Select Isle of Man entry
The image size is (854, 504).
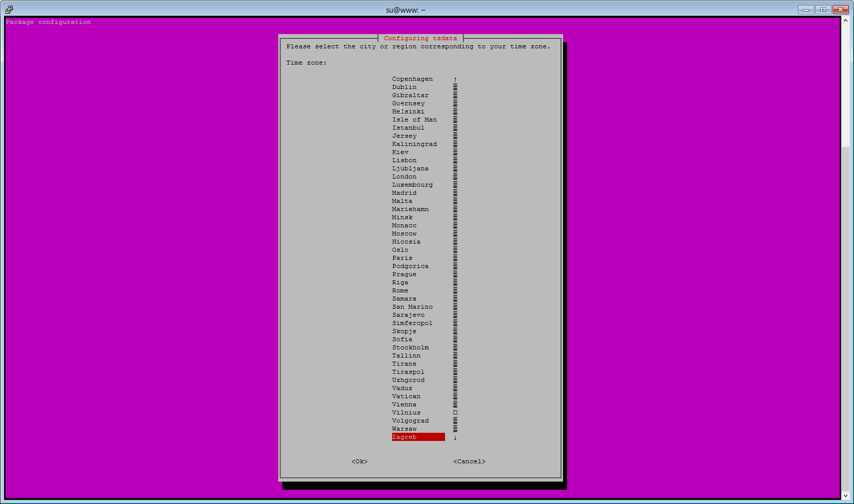pyautogui.click(x=415, y=120)
